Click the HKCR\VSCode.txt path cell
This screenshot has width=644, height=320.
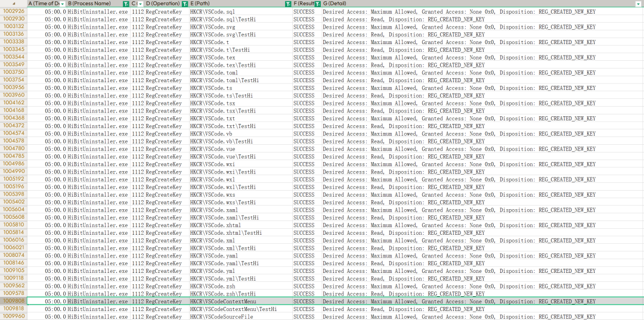pyautogui.click(x=241, y=119)
